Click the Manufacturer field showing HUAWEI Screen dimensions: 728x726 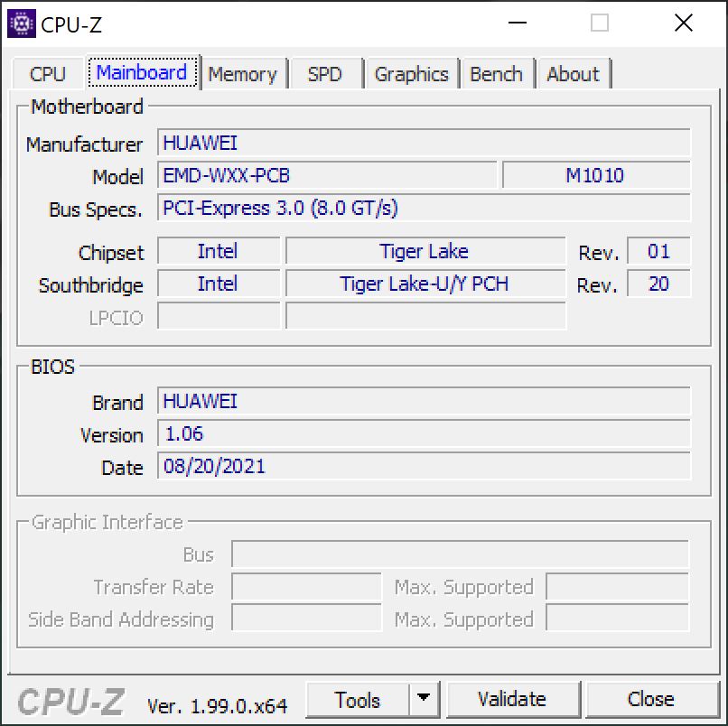[424, 143]
